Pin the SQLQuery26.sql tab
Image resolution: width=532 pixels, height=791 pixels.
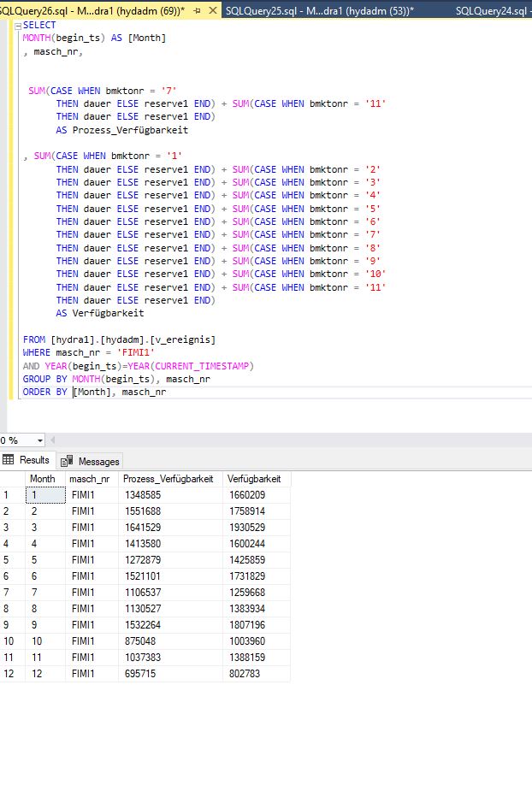(197, 10)
